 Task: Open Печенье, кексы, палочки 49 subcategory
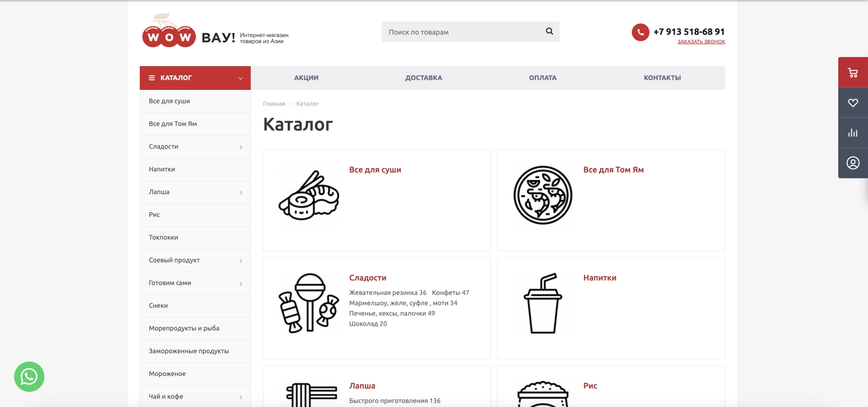(x=392, y=314)
